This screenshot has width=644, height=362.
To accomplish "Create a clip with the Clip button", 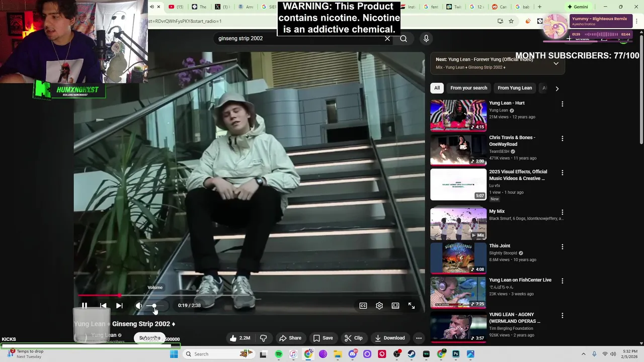I will coord(354,338).
